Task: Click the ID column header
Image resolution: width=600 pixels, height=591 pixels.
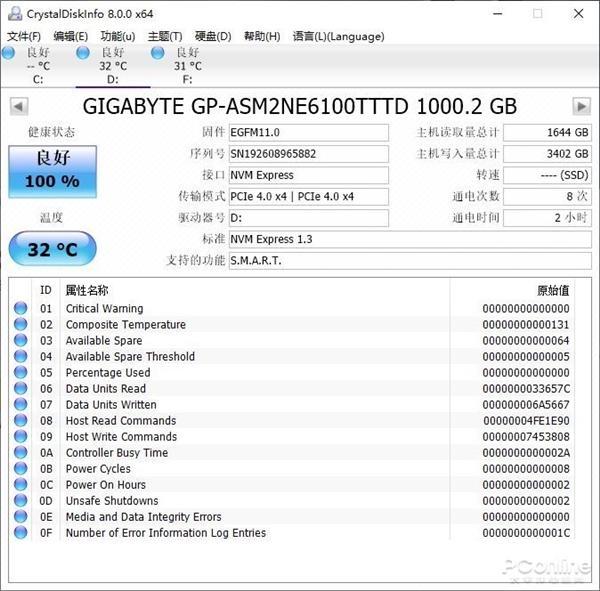Action: click(46, 290)
